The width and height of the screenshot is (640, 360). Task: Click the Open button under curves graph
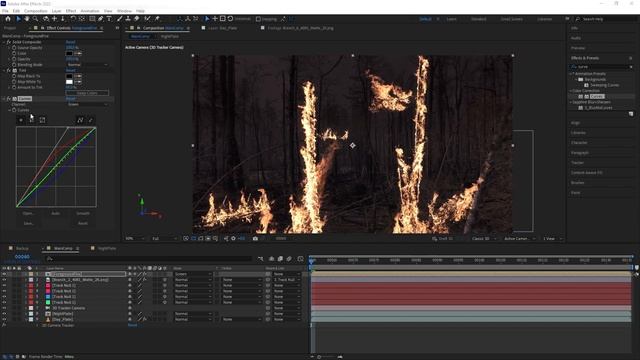(x=28, y=213)
